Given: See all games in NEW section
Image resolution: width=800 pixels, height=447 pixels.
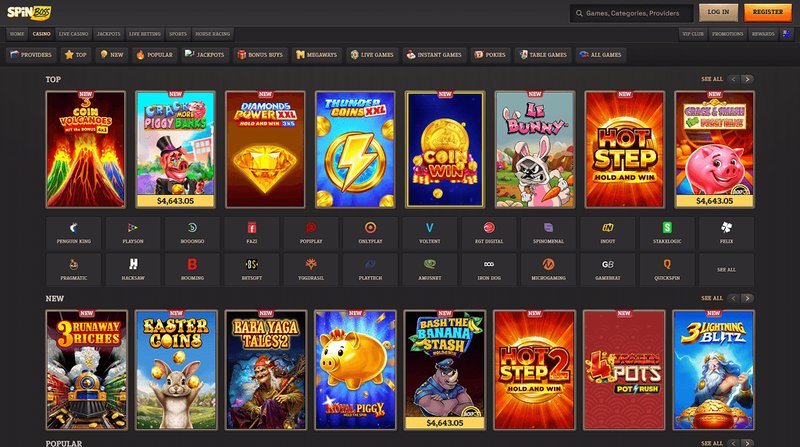Looking at the screenshot, I should coord(712,298).
